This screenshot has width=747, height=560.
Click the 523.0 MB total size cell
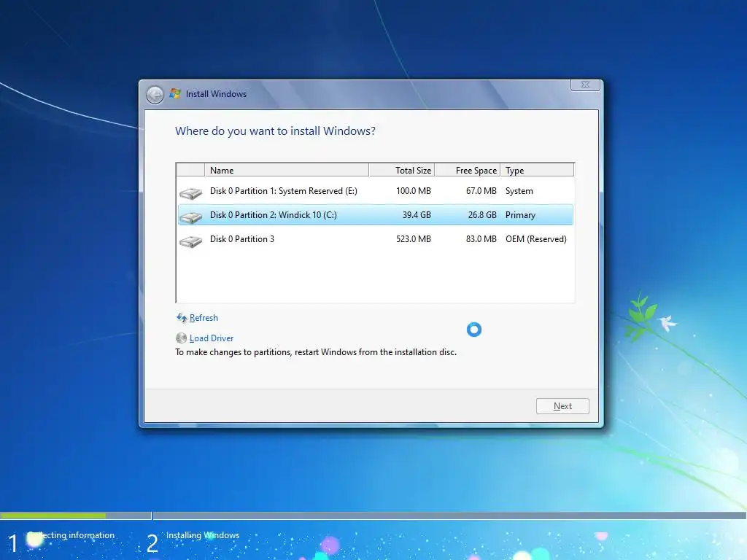414,239
